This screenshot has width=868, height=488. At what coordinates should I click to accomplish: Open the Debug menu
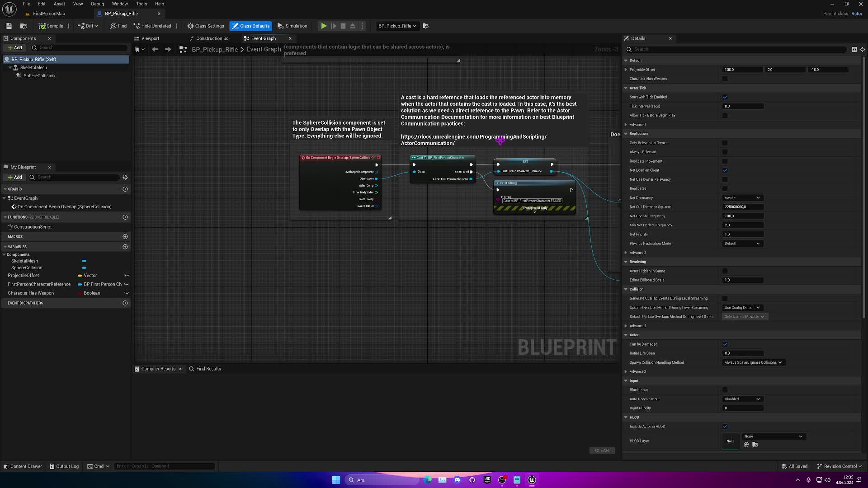pyautogui.click(x=97, y=4)
